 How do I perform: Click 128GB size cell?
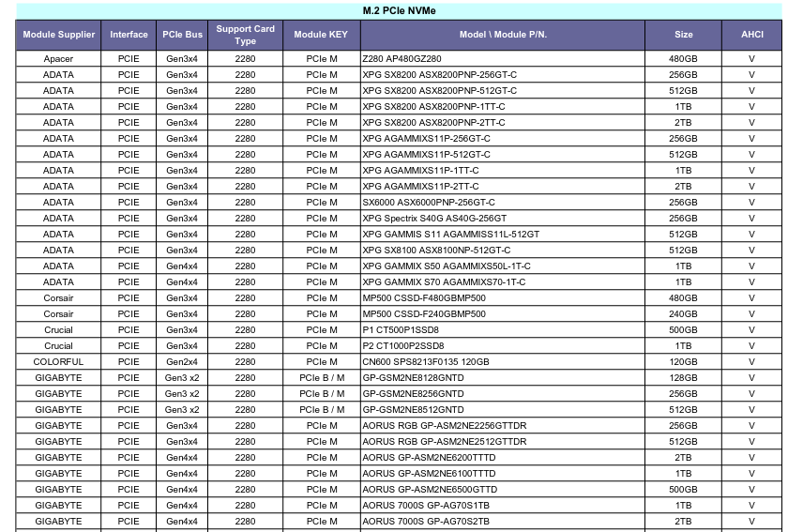(x=684, y=377)
